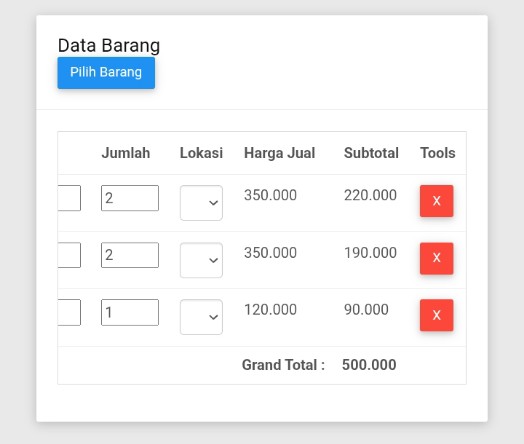Viewport: 524px width, 444px height.
Task: Click the Subtotal column header
Action: [371, 153]
